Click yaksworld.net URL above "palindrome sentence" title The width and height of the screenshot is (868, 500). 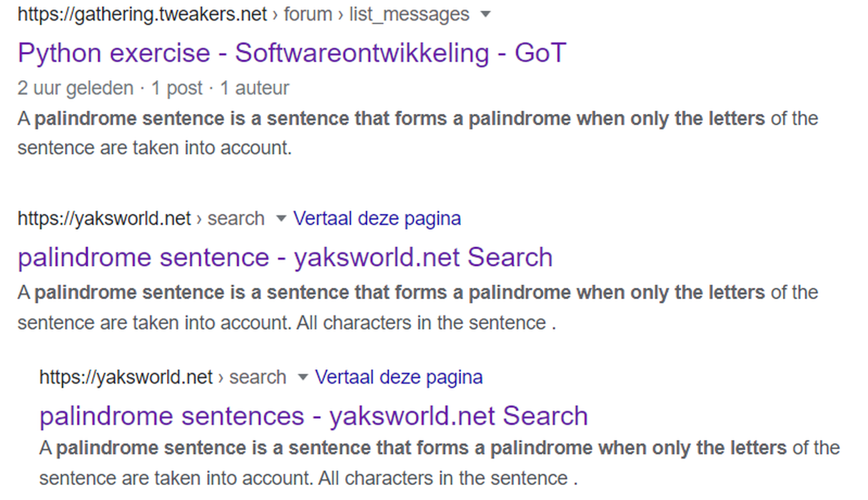(x=104, y=218)
